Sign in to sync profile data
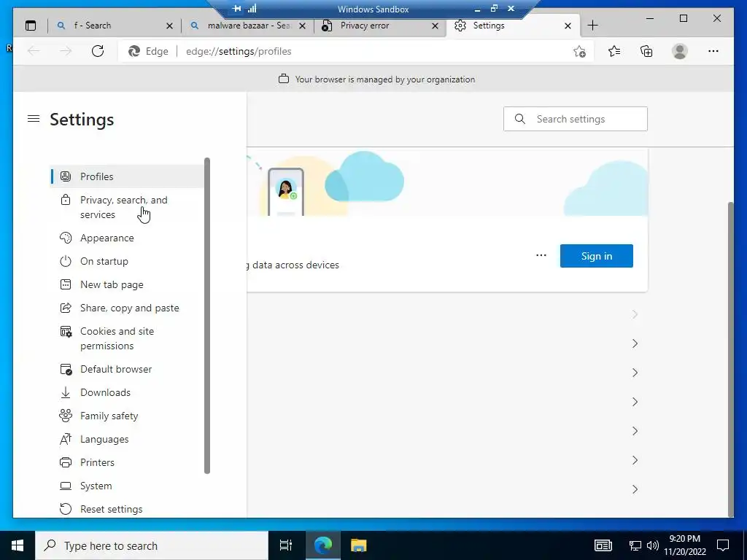Viewport: 747px width, 560px height. coord(597,256)
